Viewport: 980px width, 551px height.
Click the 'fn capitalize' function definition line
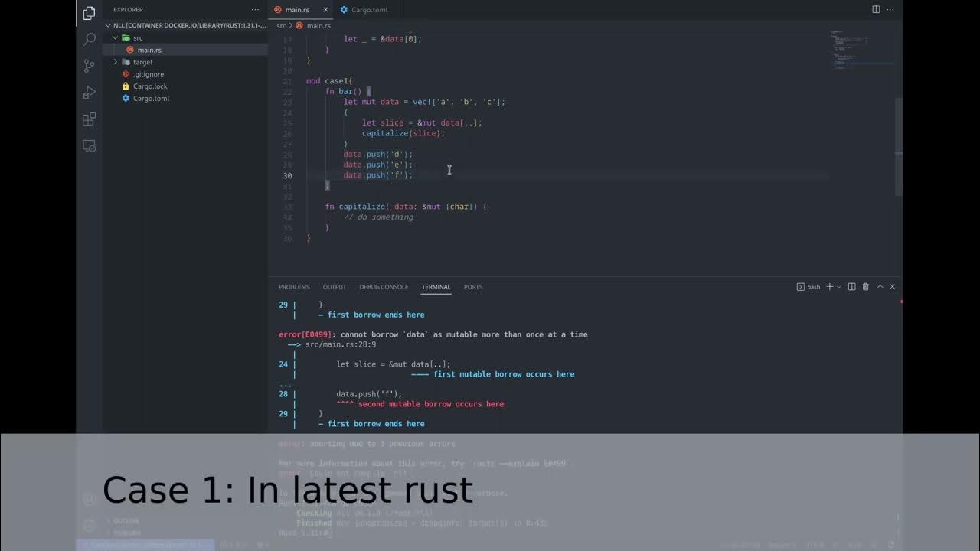tap(406, 207)
